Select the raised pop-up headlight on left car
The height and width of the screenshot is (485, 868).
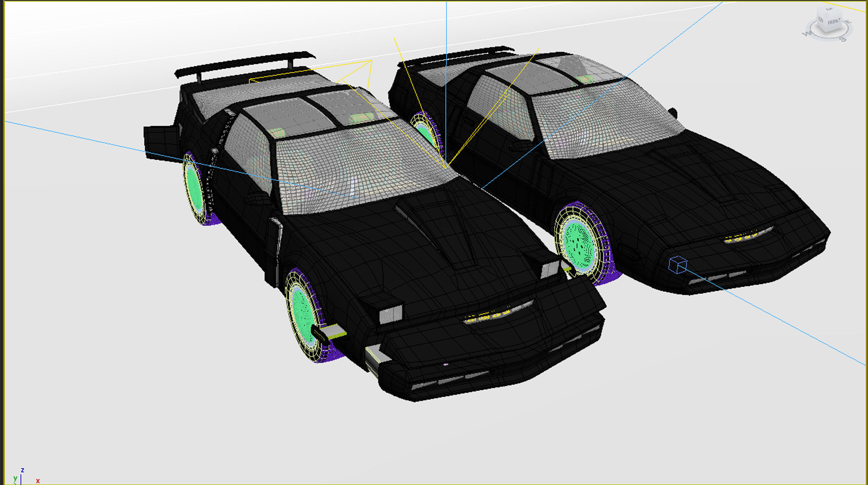point(390,314)
